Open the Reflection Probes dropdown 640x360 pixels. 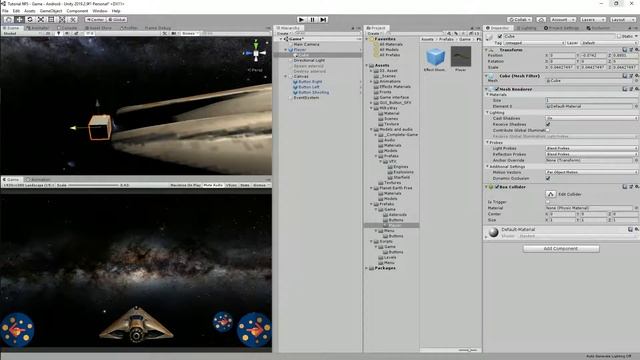(591, 154)
